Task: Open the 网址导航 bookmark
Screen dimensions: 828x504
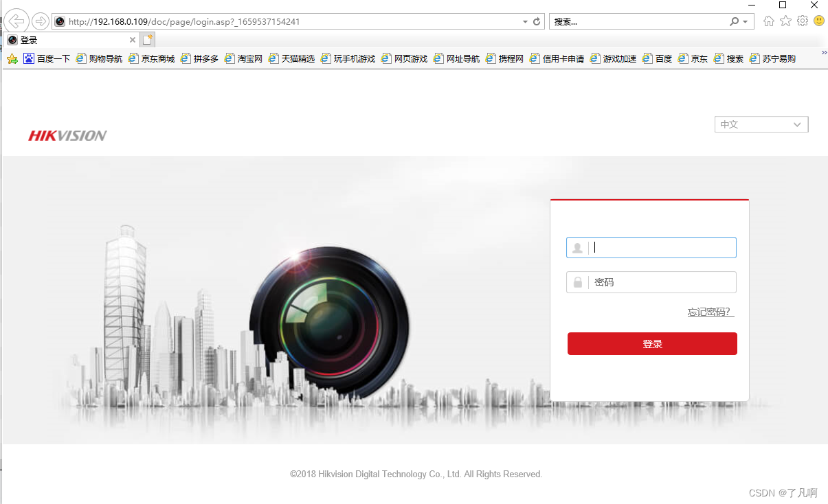Action: point(456,59)
